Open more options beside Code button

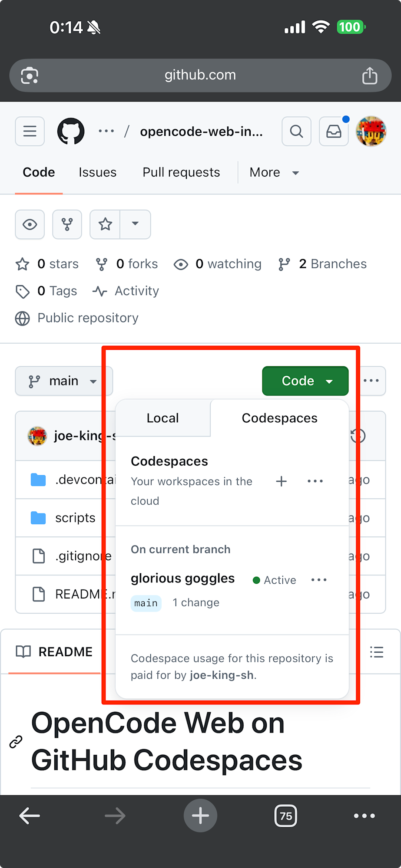point(371,381)
